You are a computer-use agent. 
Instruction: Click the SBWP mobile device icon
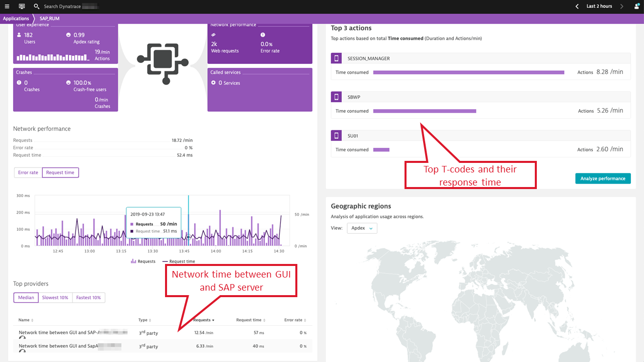click(x=337, y=97)
